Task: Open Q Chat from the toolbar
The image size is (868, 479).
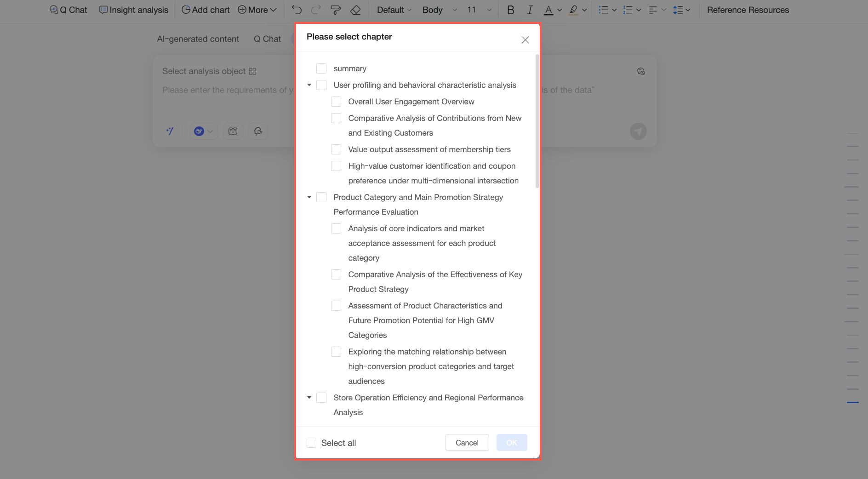Action: click(x=68, y=10)
